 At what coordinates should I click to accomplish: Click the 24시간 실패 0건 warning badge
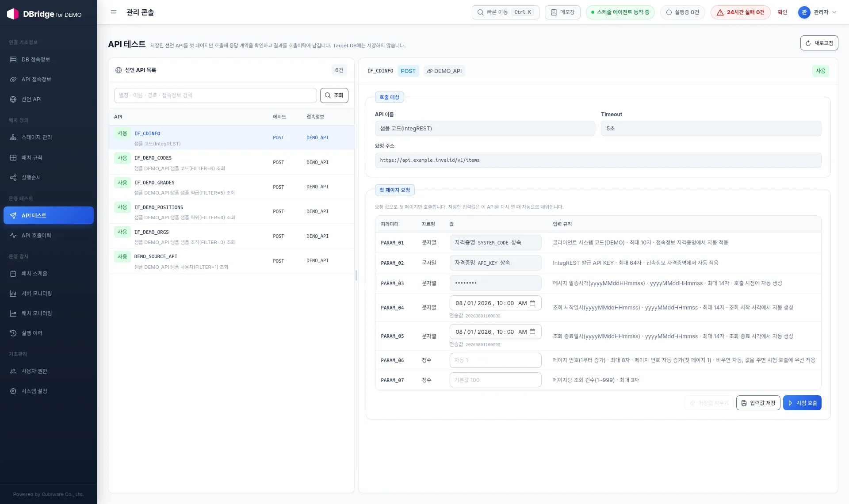click(740, 12)
